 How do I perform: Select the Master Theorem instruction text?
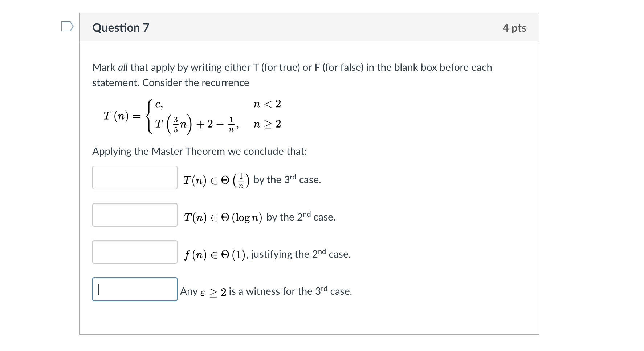click(x=199, y=151)
